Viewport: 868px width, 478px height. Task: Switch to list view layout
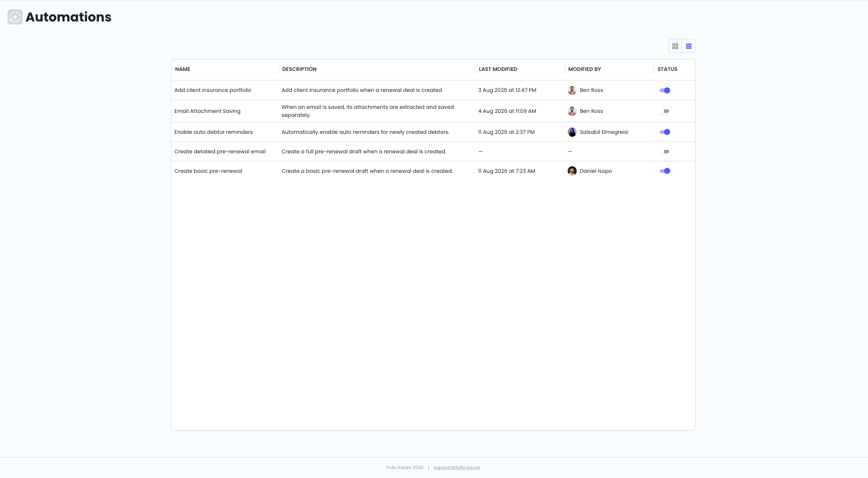pos(689,46)
